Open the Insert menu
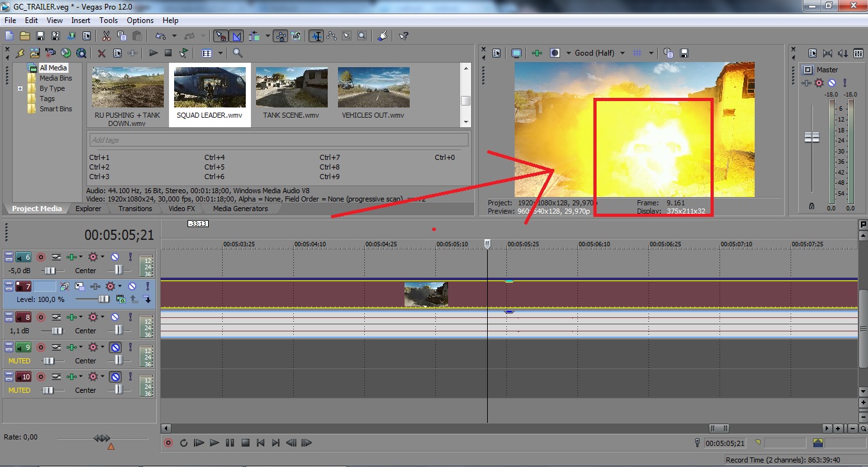Viewport: 868px width, 467px height. 81,20
